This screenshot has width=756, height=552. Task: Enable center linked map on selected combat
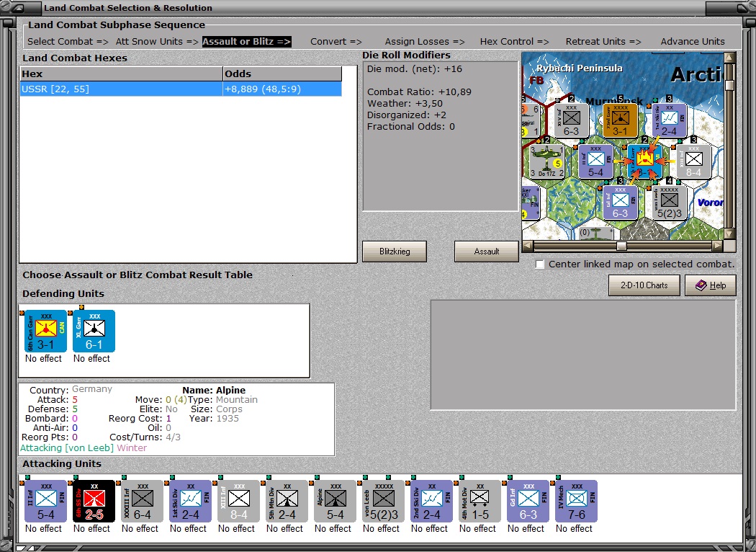(540, 264)
